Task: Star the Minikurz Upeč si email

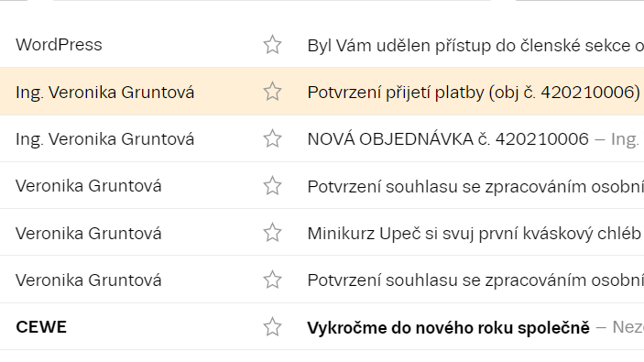Action: point(272,233)
